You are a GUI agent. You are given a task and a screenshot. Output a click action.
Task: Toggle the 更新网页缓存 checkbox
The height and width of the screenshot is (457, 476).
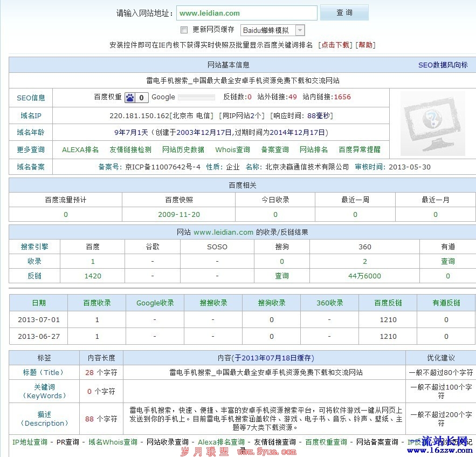[184, 30]
